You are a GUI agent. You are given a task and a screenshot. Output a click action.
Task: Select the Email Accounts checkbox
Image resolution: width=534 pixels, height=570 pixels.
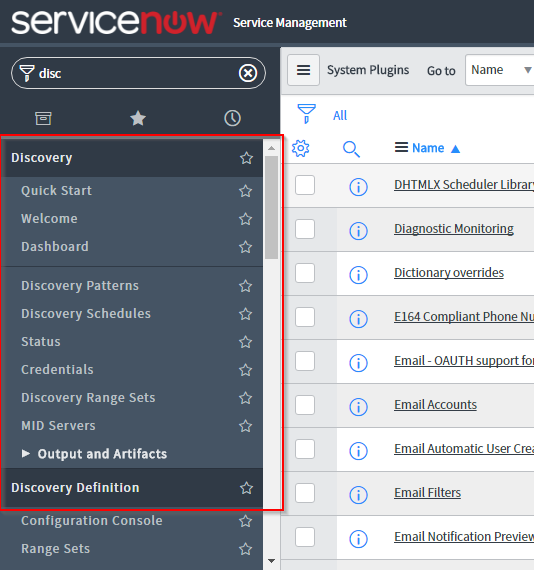305,405
